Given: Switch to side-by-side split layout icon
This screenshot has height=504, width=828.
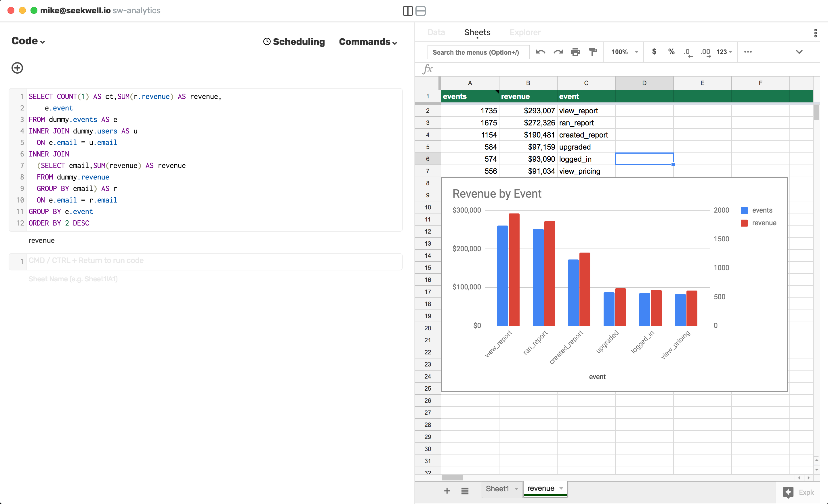Looking at the screenshot, I should pyautogui.click(x=408, y=11).
